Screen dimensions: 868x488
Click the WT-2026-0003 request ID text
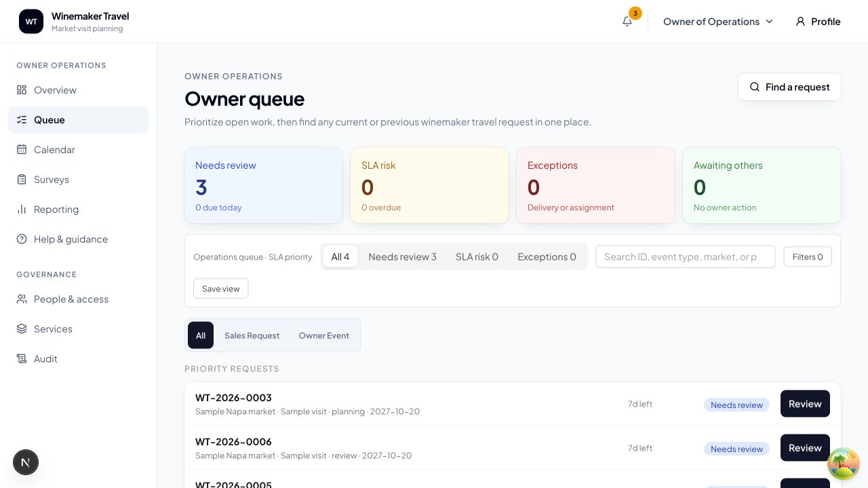tap(233, 398)
